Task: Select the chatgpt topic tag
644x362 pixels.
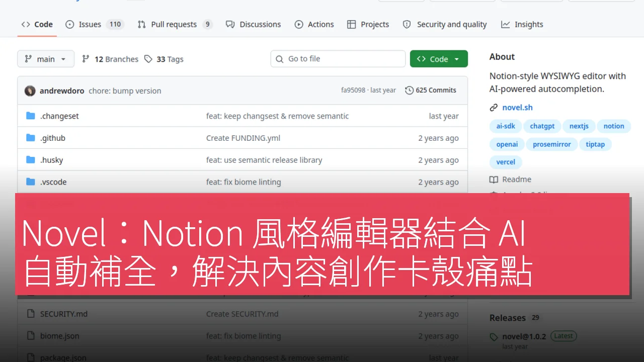Action: [x=542, y=126]
